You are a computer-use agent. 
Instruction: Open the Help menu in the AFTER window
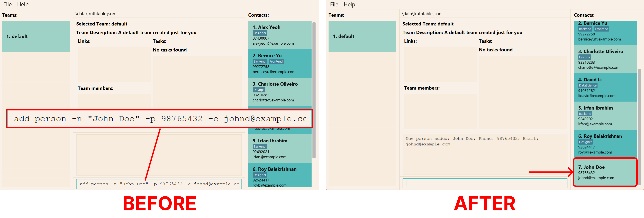[349, 4]
